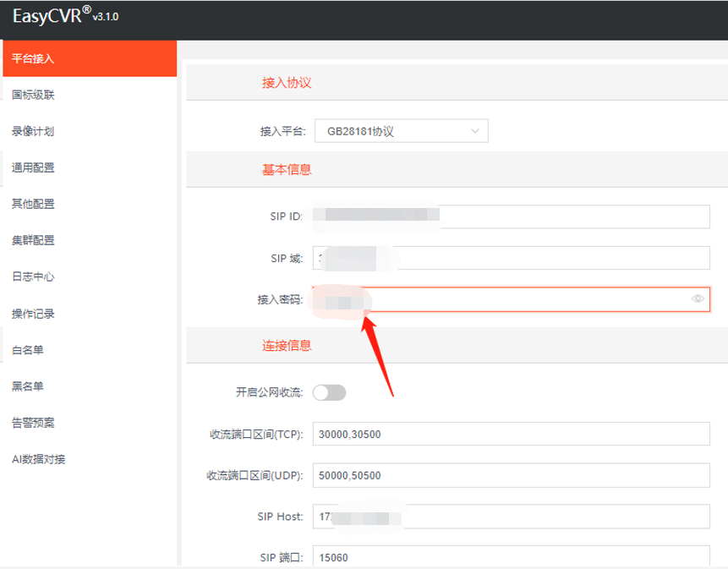The image size is (728, 569).
Task: Go to 通用配置
Action: point(31,167)
